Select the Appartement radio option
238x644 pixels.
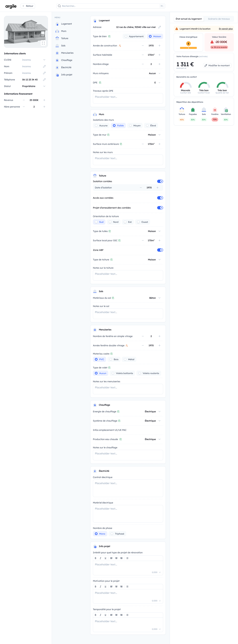[126, 36]
